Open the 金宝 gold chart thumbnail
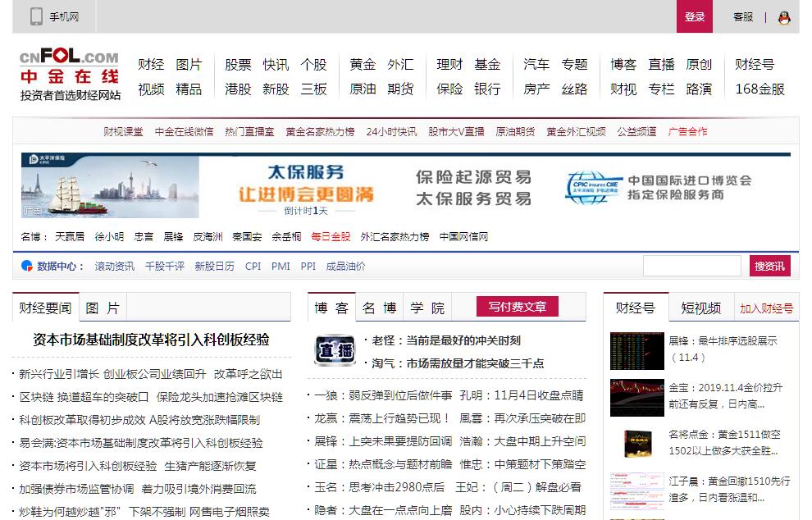Screen dimensions: 812x520 click(636, 397)
